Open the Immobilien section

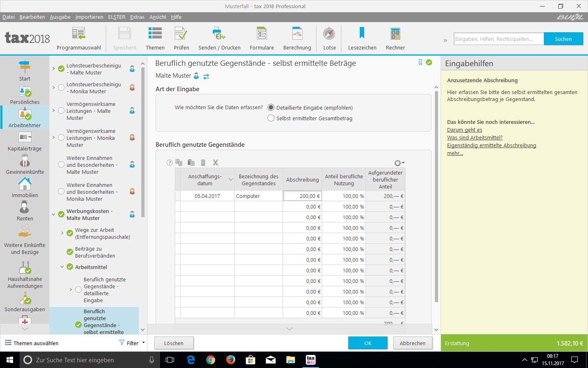point(25,188)
